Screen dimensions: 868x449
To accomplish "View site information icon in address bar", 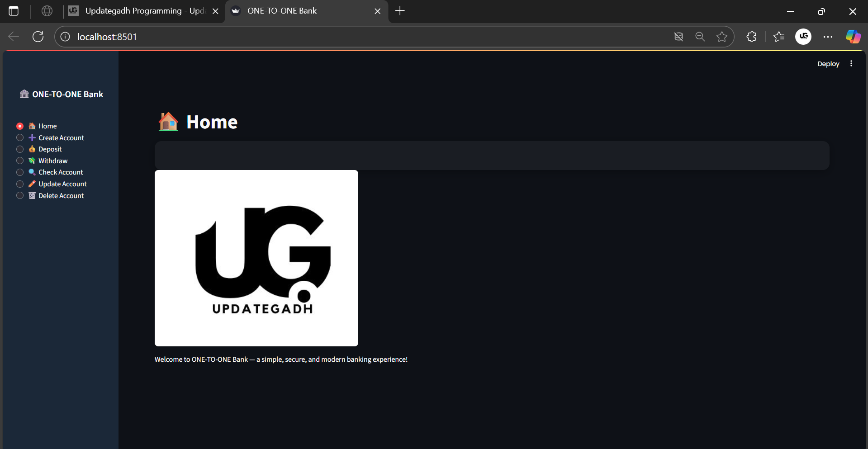I will pyautogui.click(x=65, y=37).
